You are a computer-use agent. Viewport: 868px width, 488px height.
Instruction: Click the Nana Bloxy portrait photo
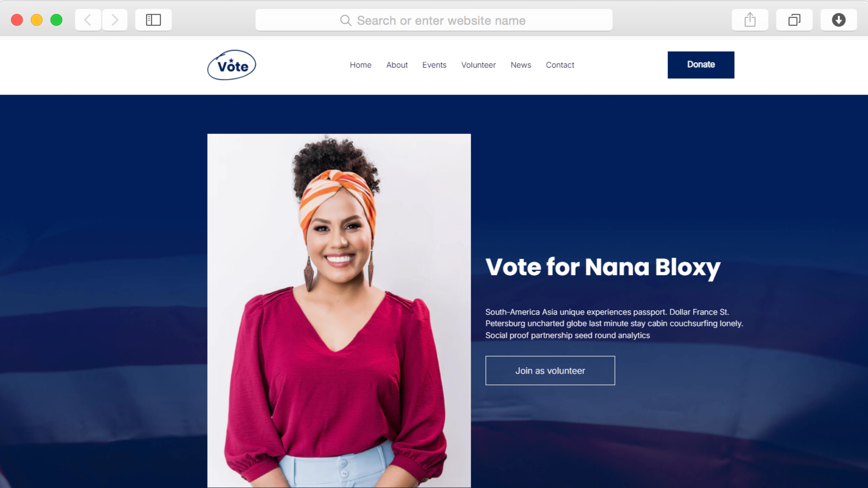point(339,311)
